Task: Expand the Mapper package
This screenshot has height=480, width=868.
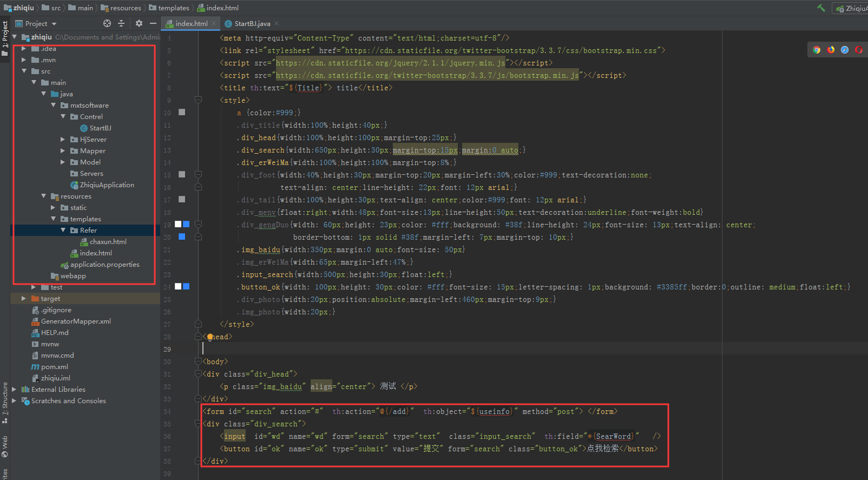Action: tap(63, 150)
